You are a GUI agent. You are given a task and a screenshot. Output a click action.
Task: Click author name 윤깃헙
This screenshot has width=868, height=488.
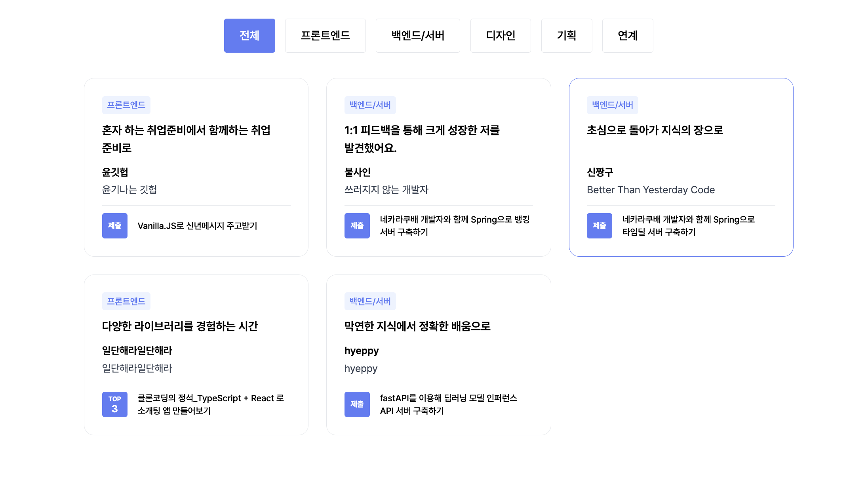[x=115, y=172]
